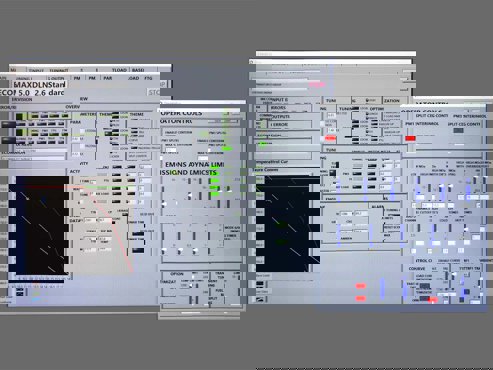Image resolution: width=493 pixels, height=370 pixels.
Task: Open the OVERVIEW section header
Action: click(73, 107)
